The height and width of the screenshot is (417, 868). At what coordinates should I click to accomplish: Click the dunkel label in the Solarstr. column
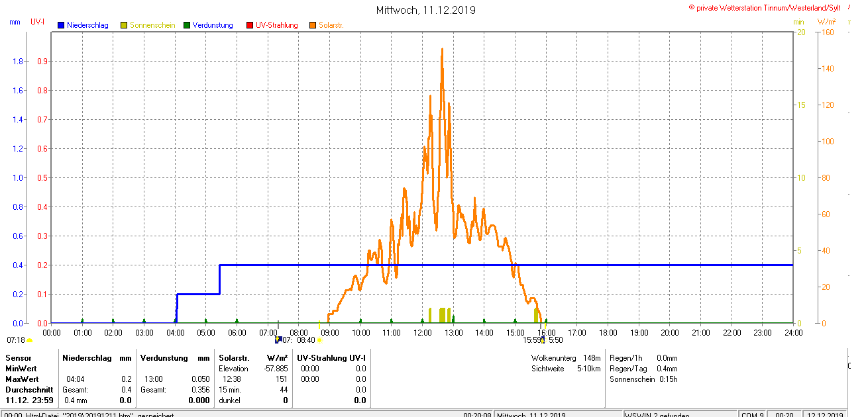coord(230,400)
